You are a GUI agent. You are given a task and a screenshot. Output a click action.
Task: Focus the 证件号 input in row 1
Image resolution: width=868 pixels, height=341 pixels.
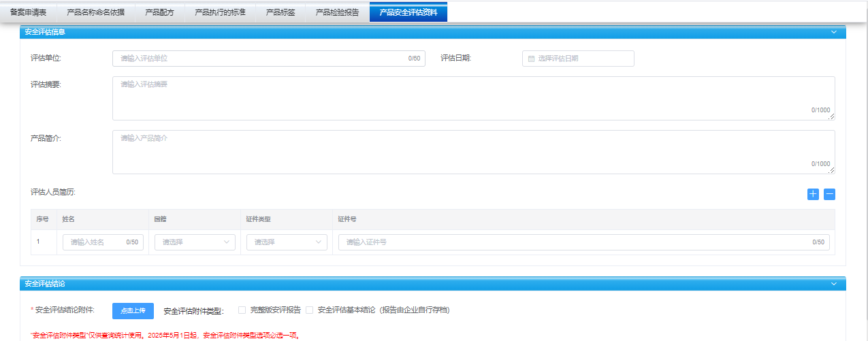coord(584,242)
